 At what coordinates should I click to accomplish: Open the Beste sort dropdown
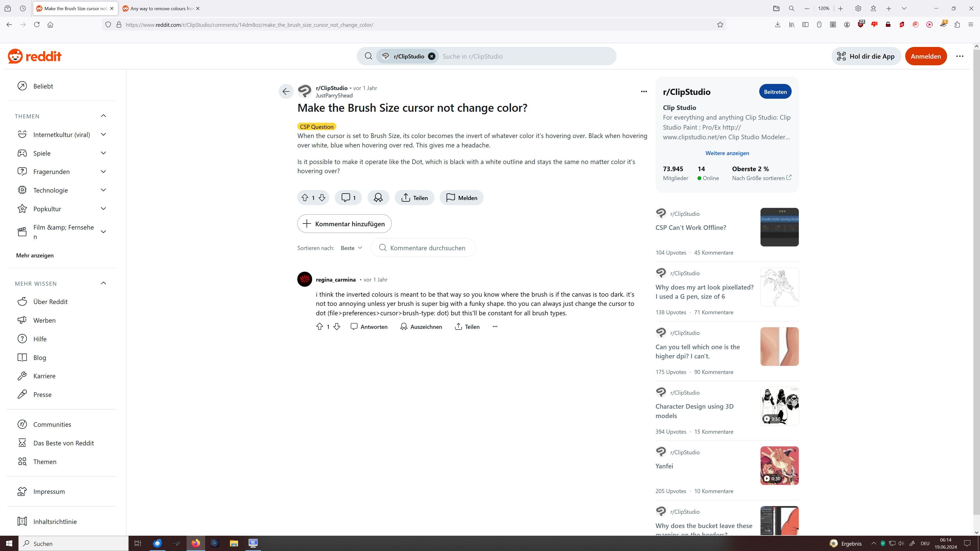point(351,248)
